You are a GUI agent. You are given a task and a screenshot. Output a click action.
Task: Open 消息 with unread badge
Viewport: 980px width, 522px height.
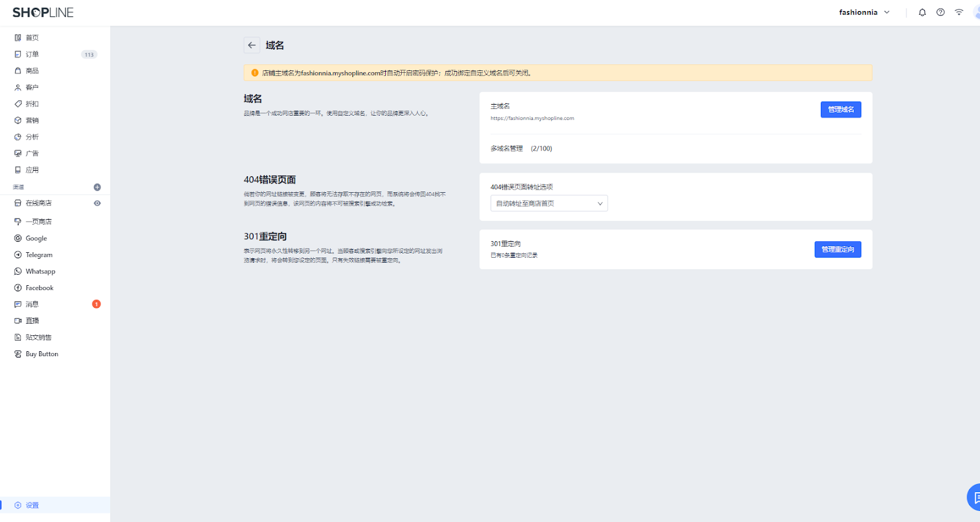pyautogui.click(x=32, y=305)
